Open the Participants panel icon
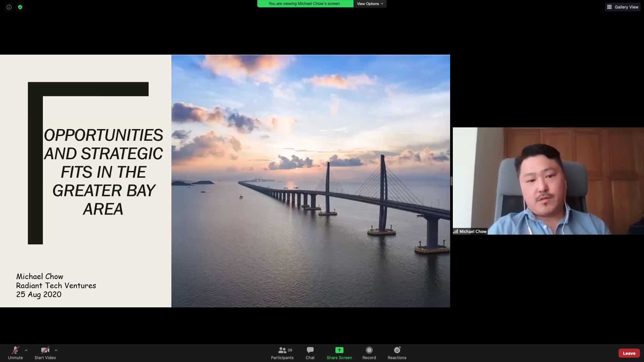Viewport: 644px width, 362px height. coord(282,350)
